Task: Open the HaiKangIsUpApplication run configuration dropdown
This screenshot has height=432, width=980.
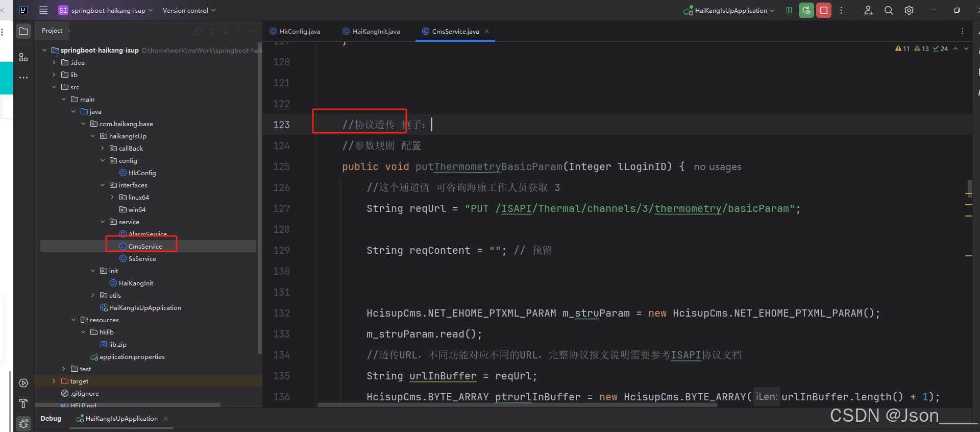Action: point(729,10)
